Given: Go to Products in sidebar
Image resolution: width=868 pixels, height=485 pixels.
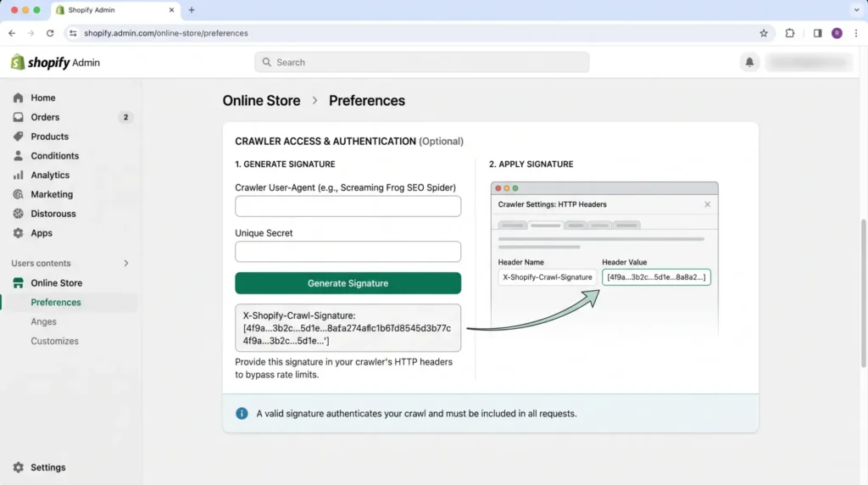Looking at the screenshot, I should pos(49,137).
